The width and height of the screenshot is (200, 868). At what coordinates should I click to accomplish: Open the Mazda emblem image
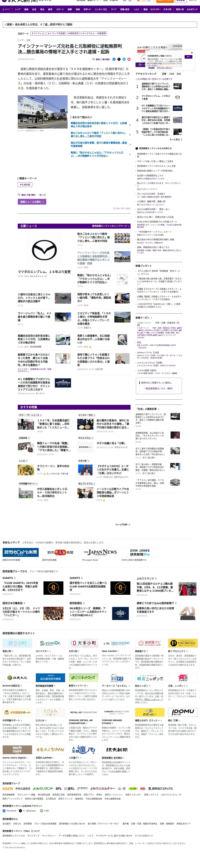[x=44, y=250]
